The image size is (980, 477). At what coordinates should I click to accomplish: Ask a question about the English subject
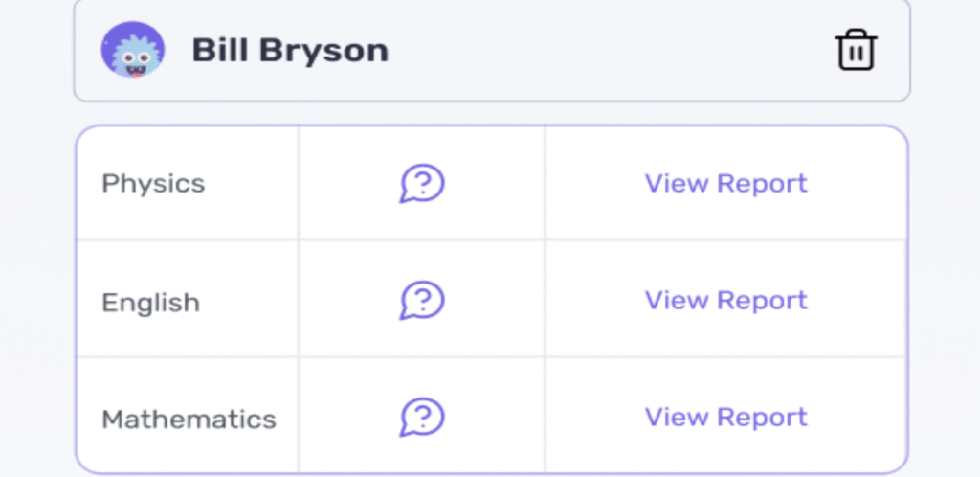[422, 301]
